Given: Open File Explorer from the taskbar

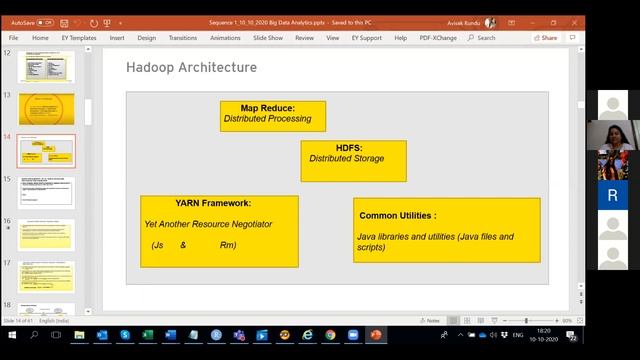Looking at the screenshot, I should [79, 335].
